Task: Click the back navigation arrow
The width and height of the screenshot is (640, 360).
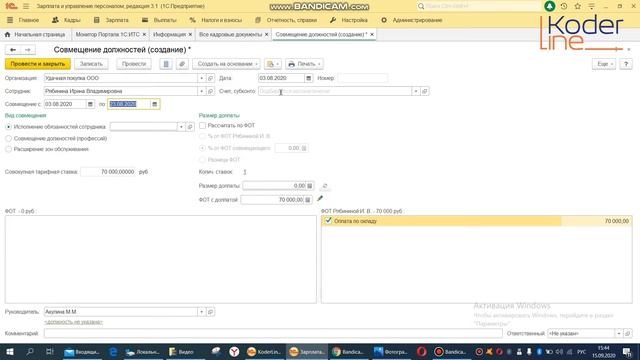Action: [13, 50]
